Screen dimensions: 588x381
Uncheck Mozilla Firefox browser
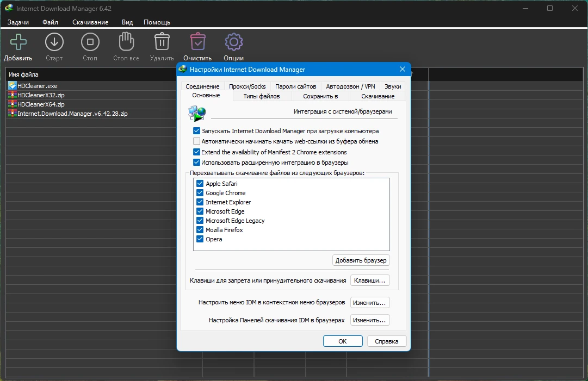coord(200,230)
